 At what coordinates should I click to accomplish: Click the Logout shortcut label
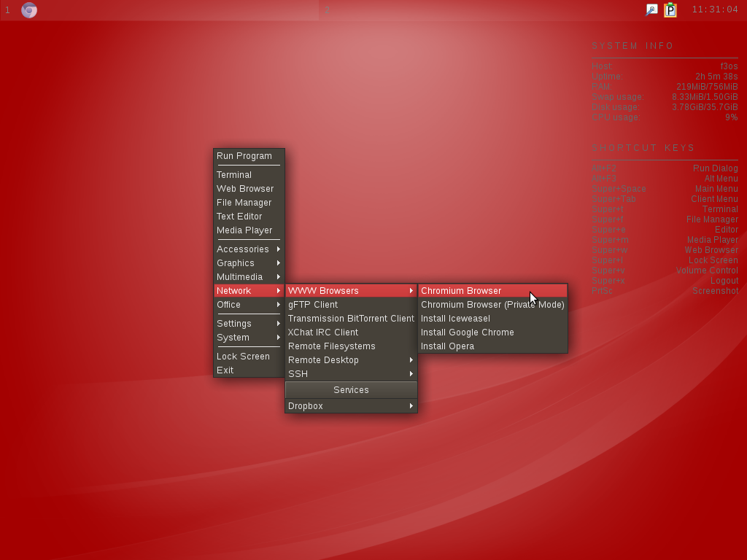tap(724, 281)
